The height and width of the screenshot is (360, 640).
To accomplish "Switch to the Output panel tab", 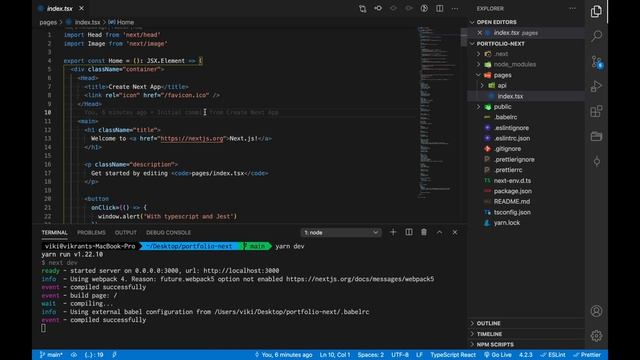I will [x=126, y=233].
